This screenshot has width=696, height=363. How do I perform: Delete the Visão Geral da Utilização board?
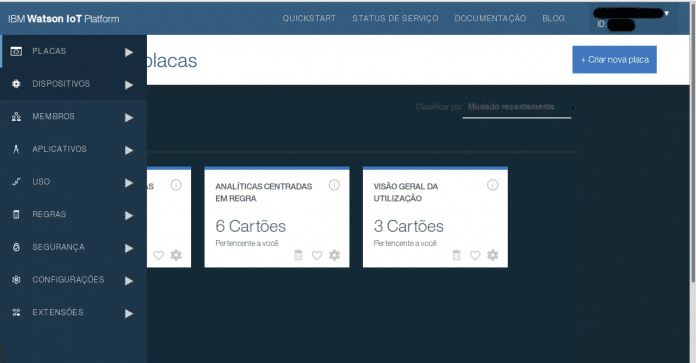pyautogui.click(x=456, y=255)
